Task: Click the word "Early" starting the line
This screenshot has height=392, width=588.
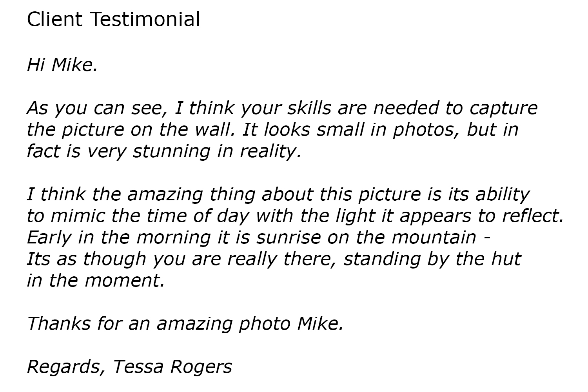Action: (49, 238)
